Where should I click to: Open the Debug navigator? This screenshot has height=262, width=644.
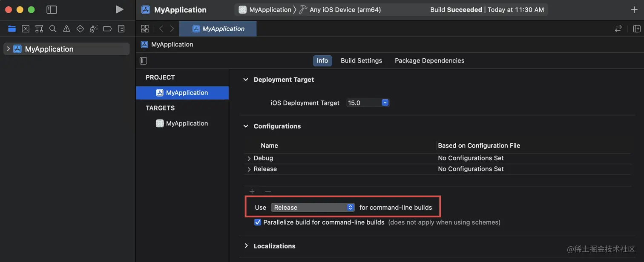tap(94, 28)
